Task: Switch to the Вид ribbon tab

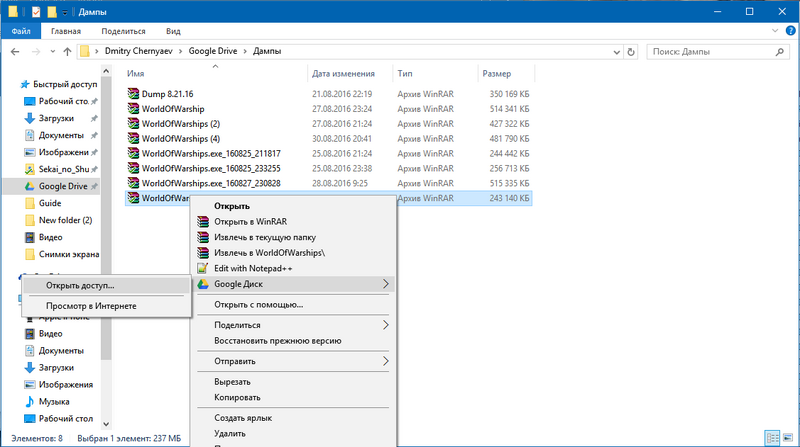Action: coord(173,31)
